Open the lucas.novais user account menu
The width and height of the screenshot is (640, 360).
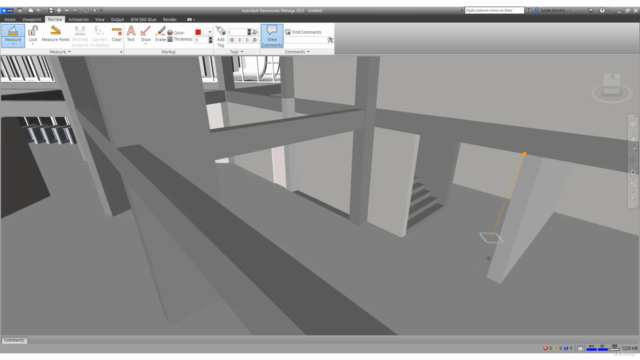click(553, 10)
